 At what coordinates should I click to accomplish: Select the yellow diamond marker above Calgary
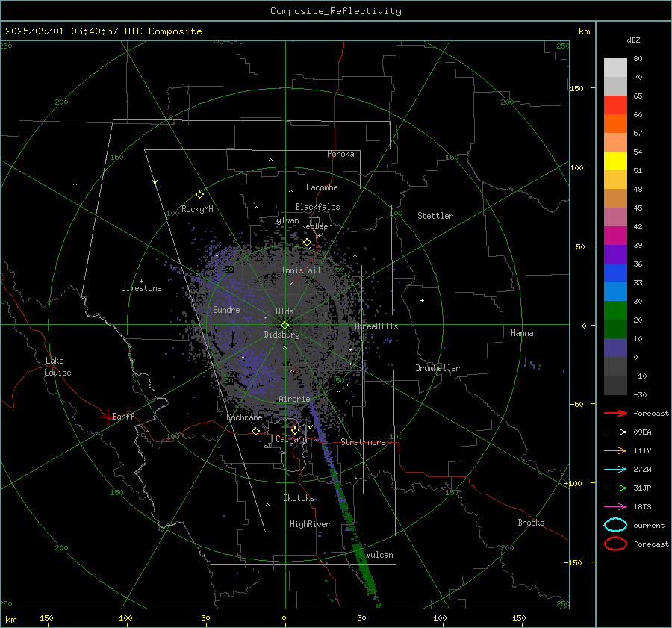pyautogui.click(x=295, y=430)
